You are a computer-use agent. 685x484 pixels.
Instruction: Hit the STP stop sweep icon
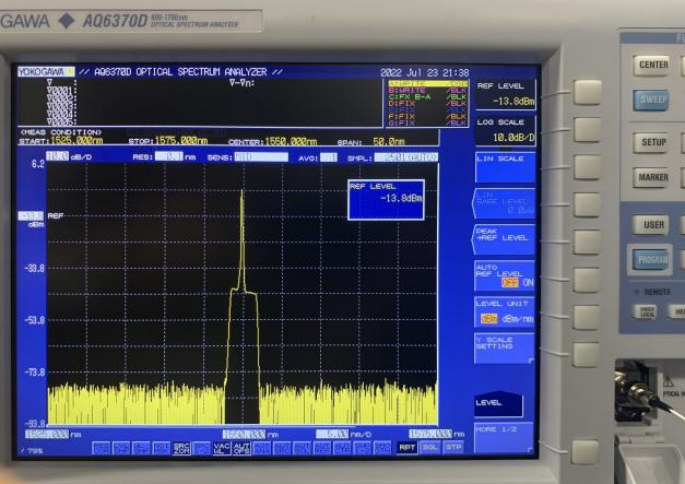[453, 448]
